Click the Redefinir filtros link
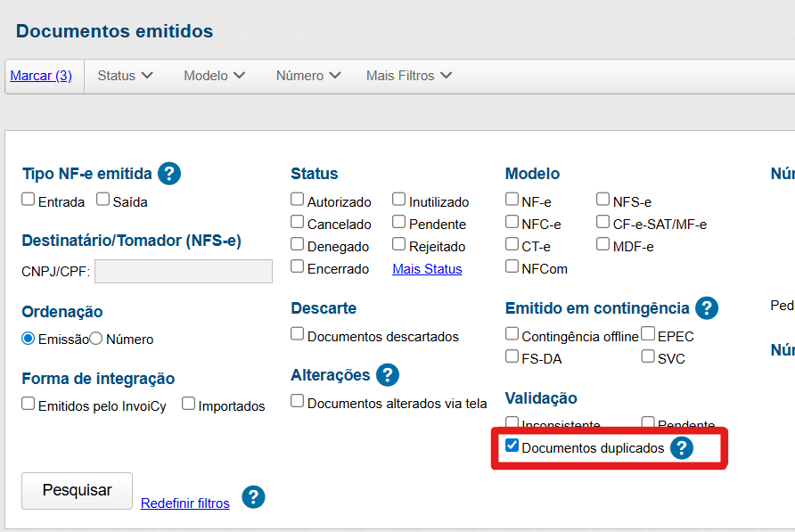The height and width of the screenshot is (532, 795). point(184,503)
